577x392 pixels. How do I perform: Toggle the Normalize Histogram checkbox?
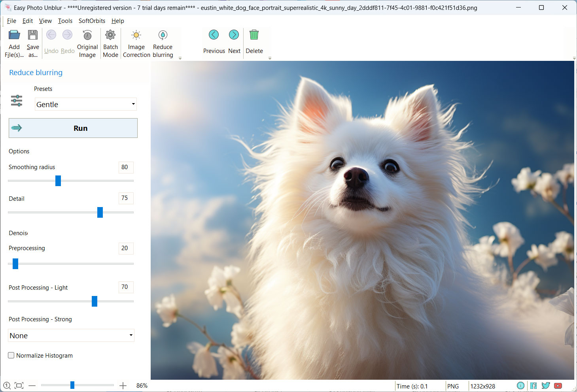[x=11, y=355]
